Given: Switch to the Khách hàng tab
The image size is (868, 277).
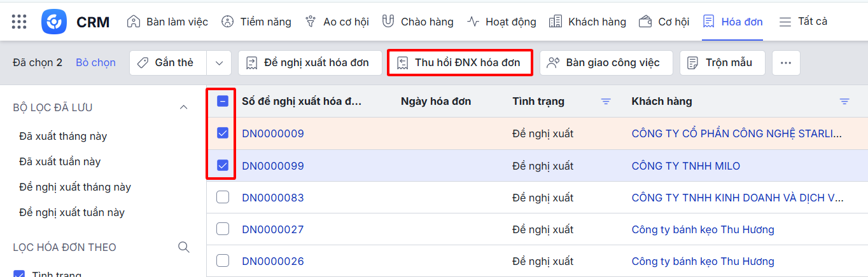Looking at the screenshot, I should [587, 22].
